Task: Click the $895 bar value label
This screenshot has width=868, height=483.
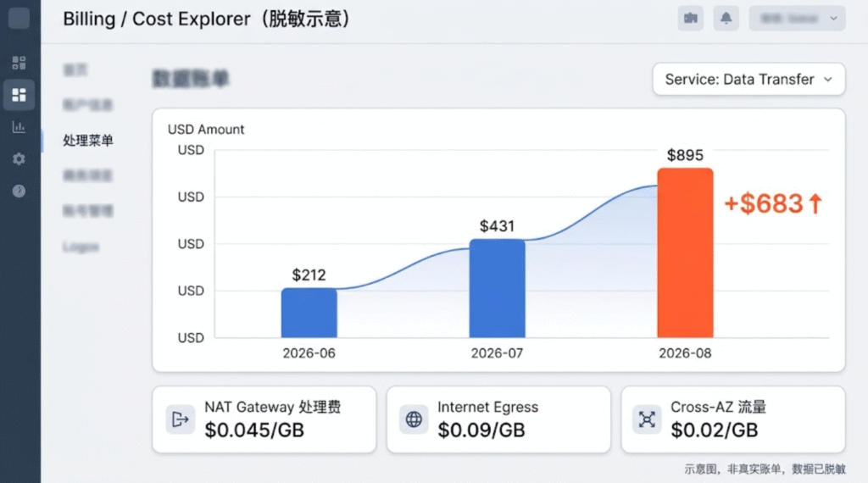Action: pyautogui.click(x=685, y=155)
